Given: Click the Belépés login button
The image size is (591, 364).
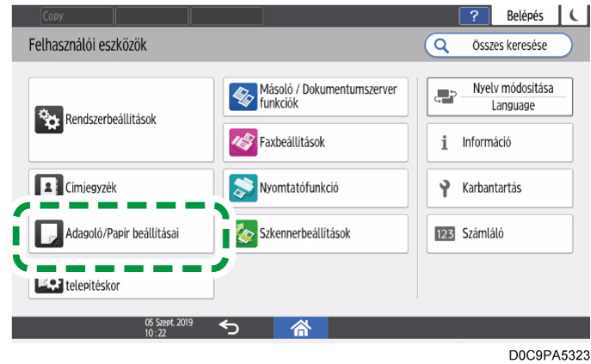Looking at the screenshot, I should point(525,15).
